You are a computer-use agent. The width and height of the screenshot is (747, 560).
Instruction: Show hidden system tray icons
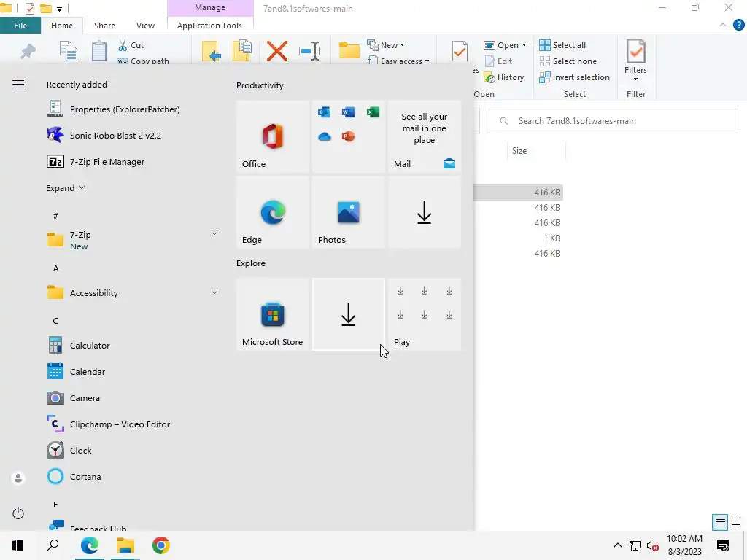[617, 545]
